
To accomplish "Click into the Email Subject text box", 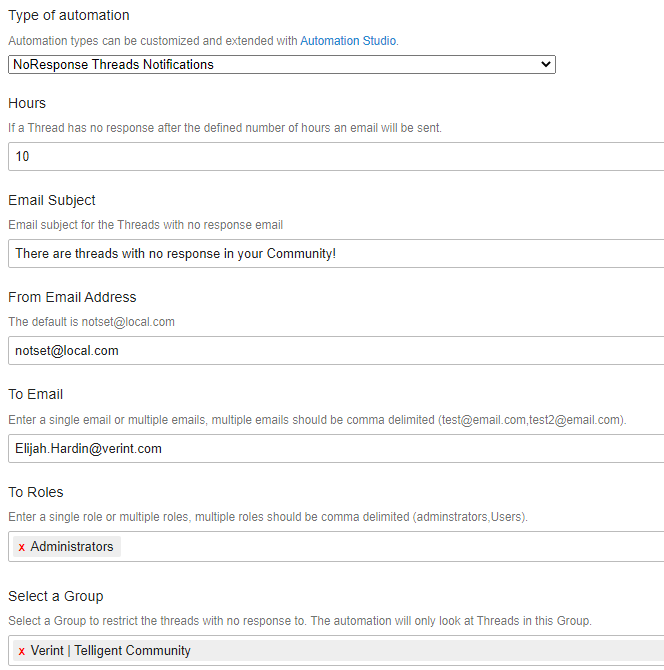I will [x=336, y=253].
